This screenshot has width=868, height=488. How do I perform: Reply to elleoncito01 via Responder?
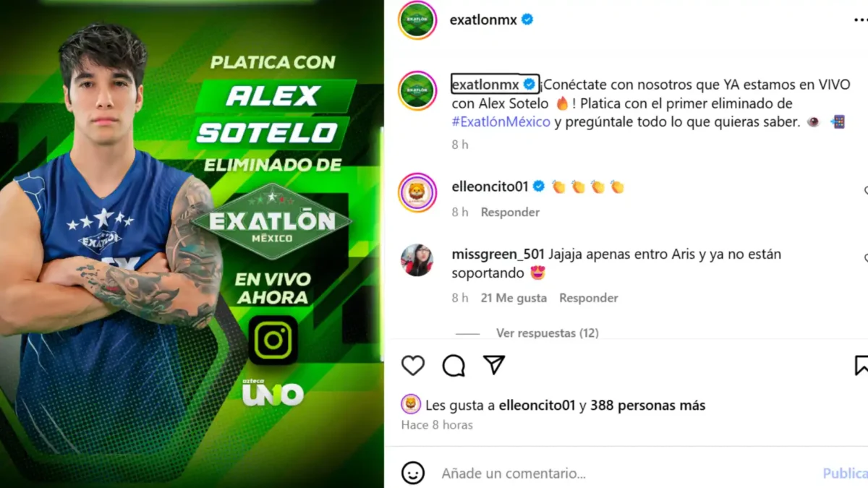click(510, 212)
